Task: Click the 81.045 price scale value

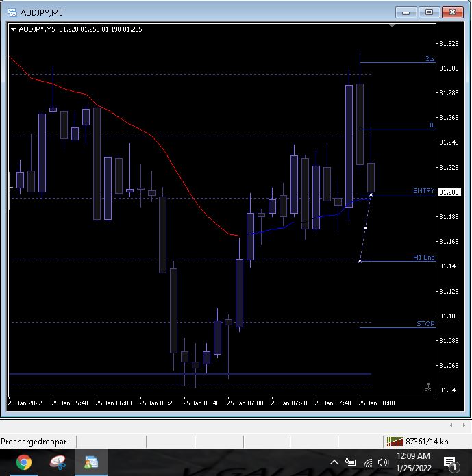Action: 449,390
